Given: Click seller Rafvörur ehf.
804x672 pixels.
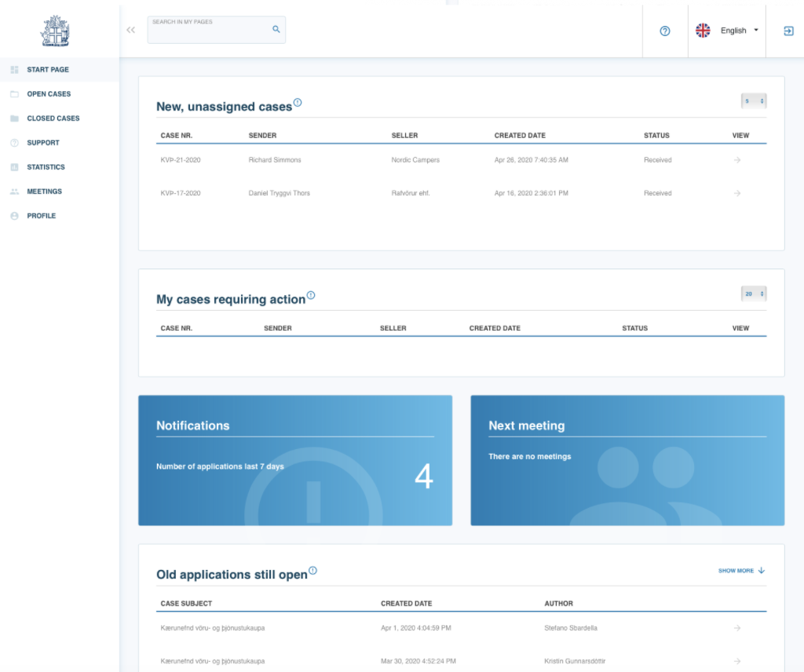Looking at the screenshot, I should [411, 193].
